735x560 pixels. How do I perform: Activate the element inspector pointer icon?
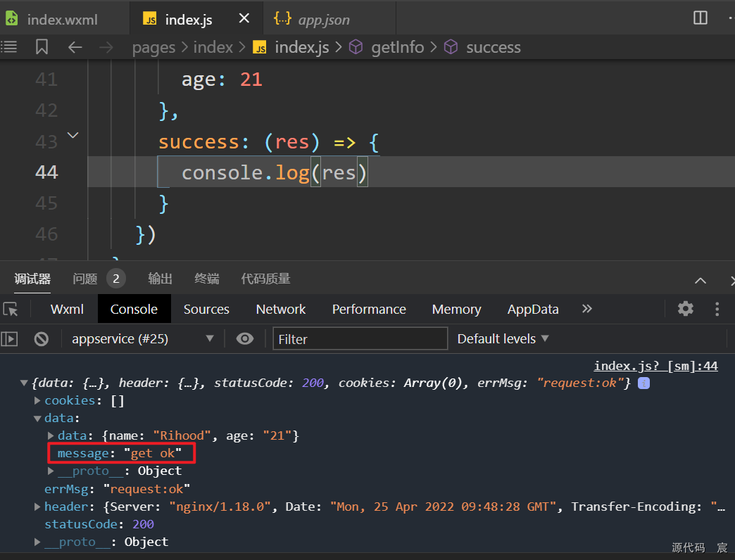[x=11, y=310]
